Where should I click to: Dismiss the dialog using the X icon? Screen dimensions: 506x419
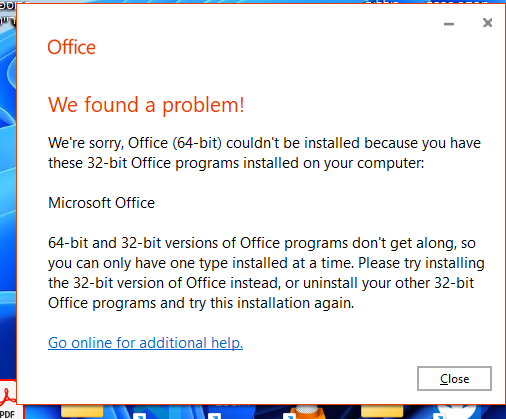487,23
